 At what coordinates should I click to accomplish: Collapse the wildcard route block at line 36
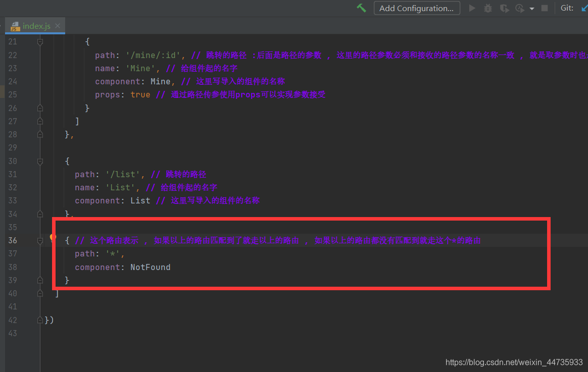point(40,240)
